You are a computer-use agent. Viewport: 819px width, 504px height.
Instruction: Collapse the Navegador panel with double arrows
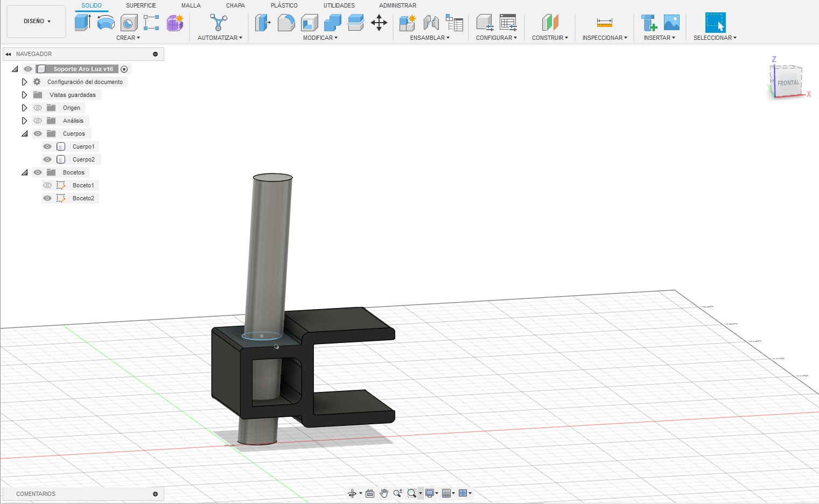click(8, 54)
